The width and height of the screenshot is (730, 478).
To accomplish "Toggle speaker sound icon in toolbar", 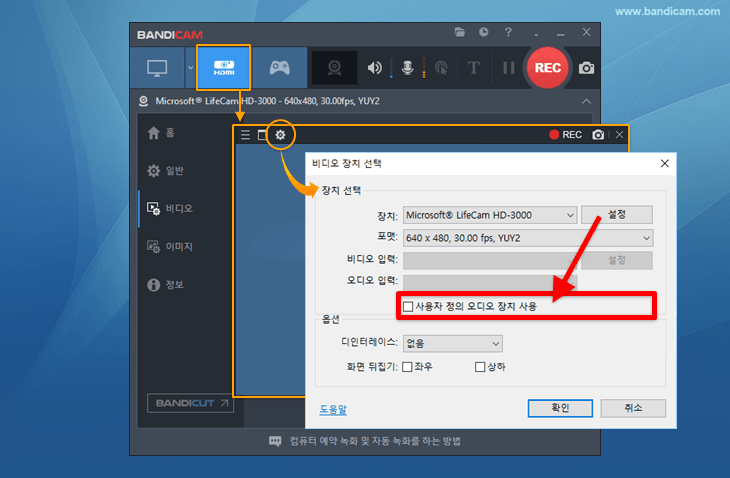I will tap(374, 68).
